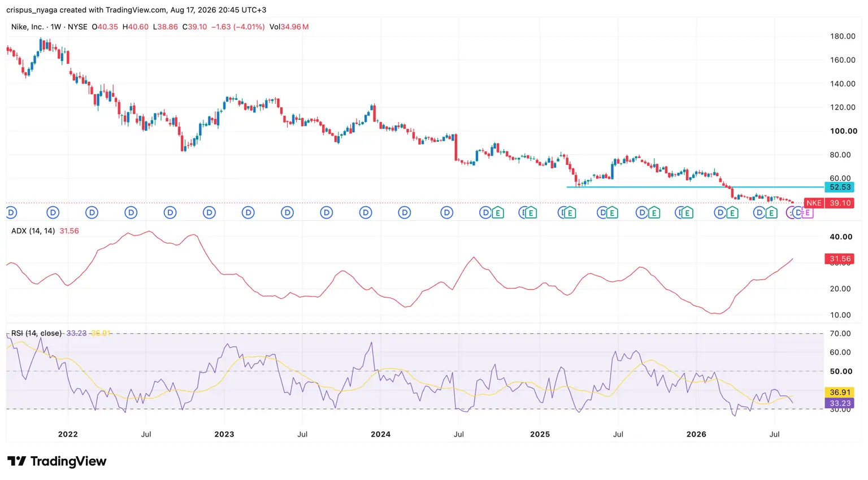Show the June 2023 dividend marker details
Image resolution: width=868 pixels, height=480 pixels.
point(287,213)
